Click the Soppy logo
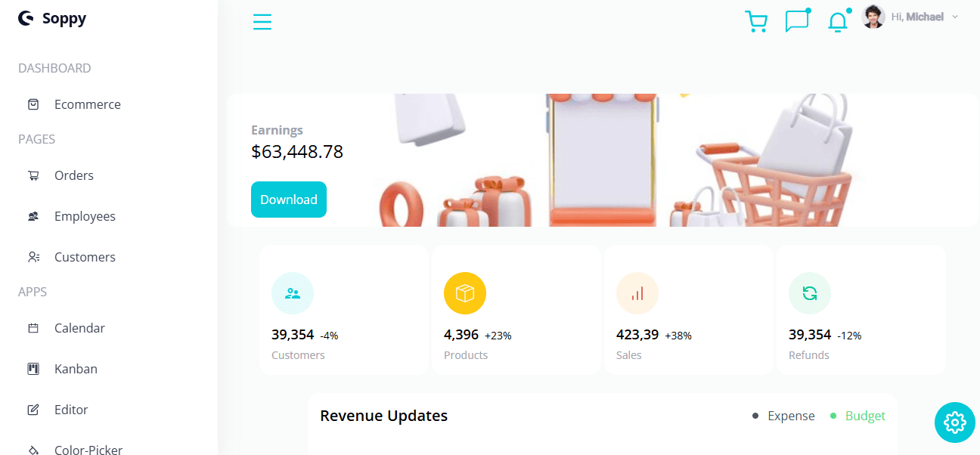980x455 pixels. tap(52, 19)
